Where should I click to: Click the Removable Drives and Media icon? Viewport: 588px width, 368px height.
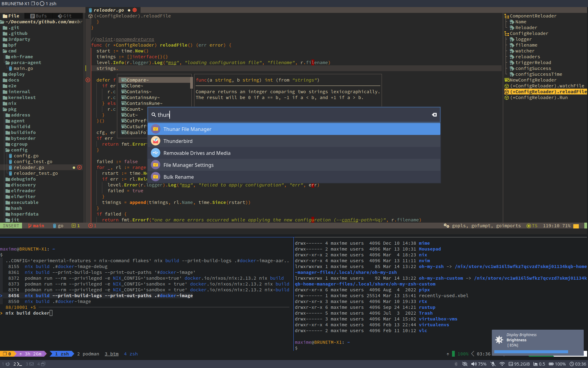(156, 153)
